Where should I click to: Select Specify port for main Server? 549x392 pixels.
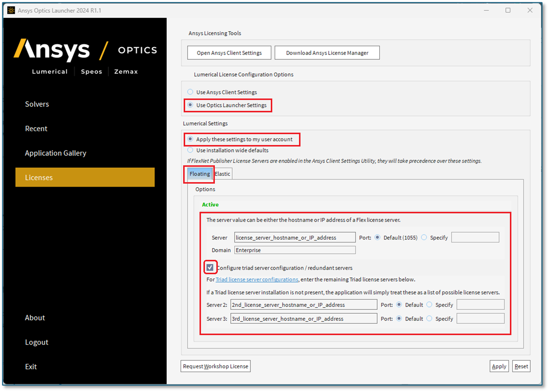pyautogui.click(x=424, y=237)
